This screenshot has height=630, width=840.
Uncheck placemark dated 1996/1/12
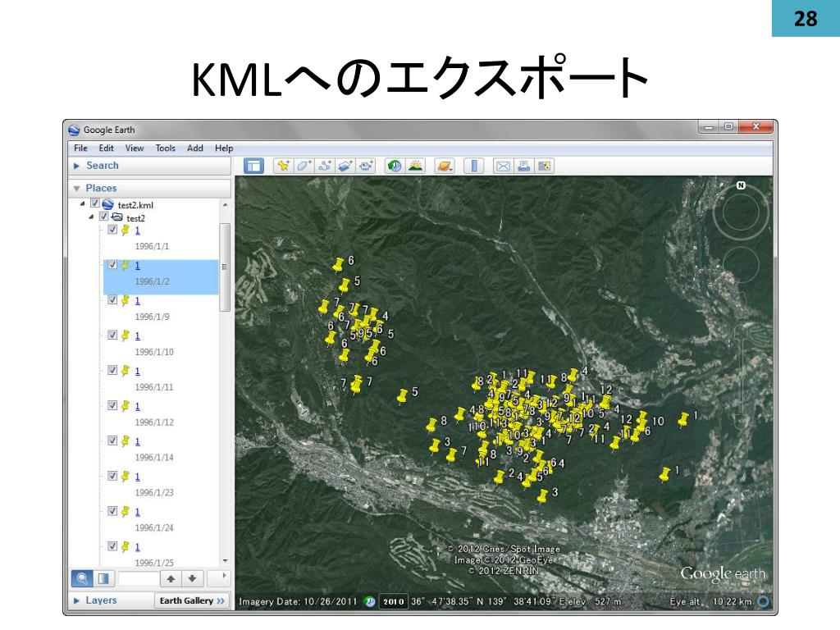tap(112, 405)
